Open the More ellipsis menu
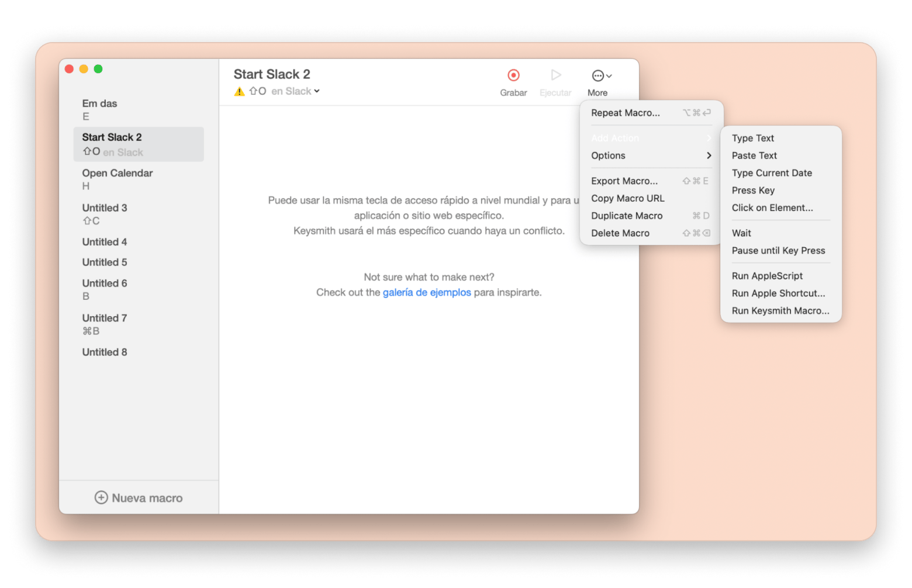The height and width of the screenshot is (588, 912). pos(601,75)
